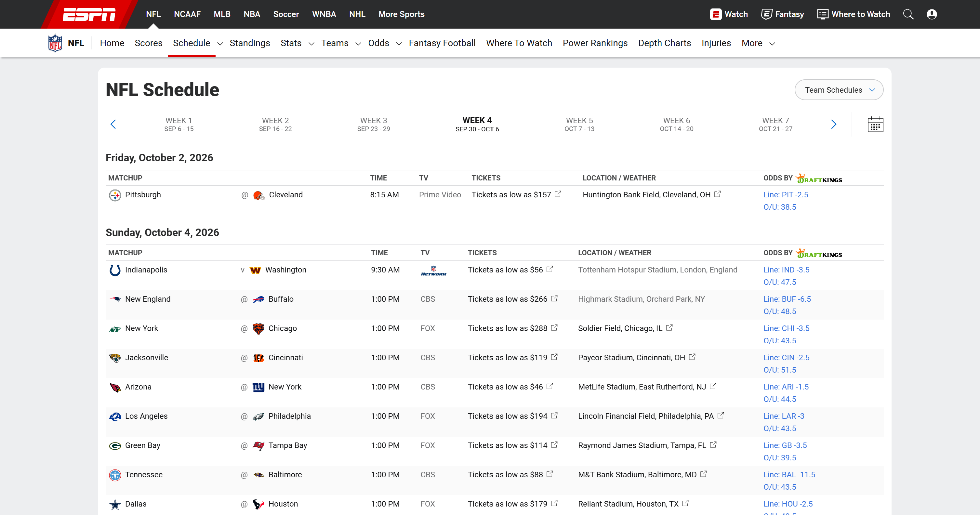Screen dimensions: 980x515
Task: Open the Fantasy header link
Action: pyautogui.click(x=782, y=14)
